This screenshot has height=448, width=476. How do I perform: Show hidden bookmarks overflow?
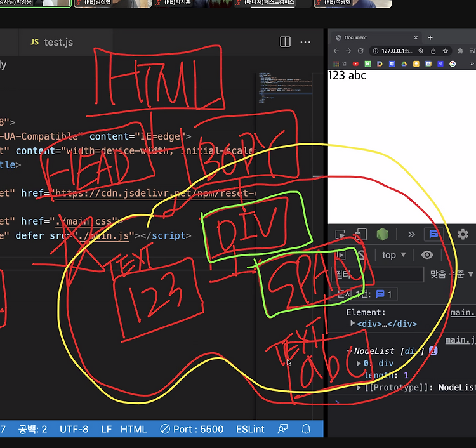(472, 63)
